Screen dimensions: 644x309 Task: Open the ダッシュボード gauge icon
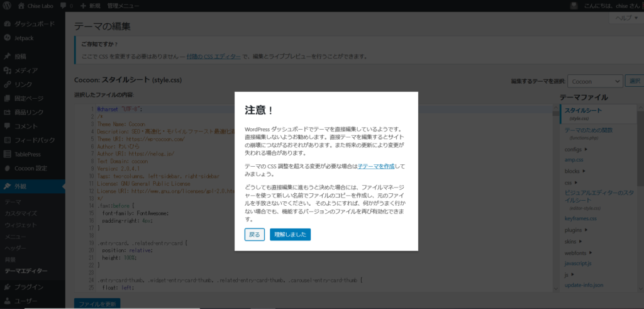click(7, 24)
